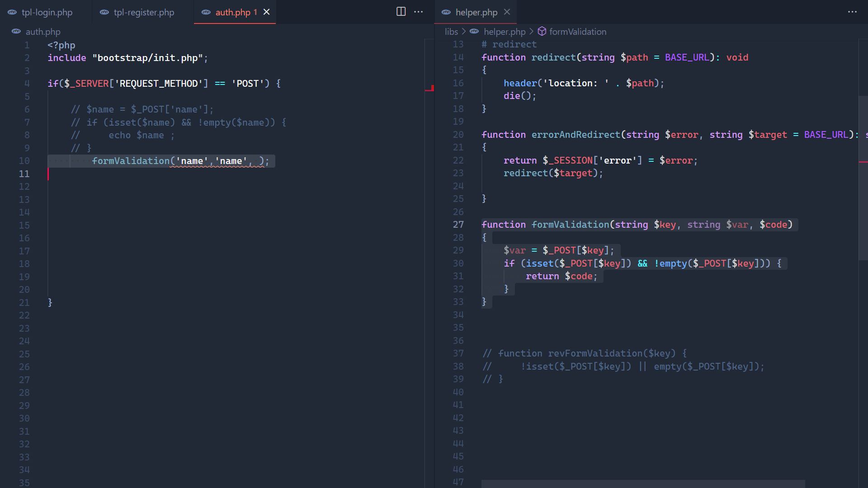Open more actions menu for left editor group

[419, 12]
